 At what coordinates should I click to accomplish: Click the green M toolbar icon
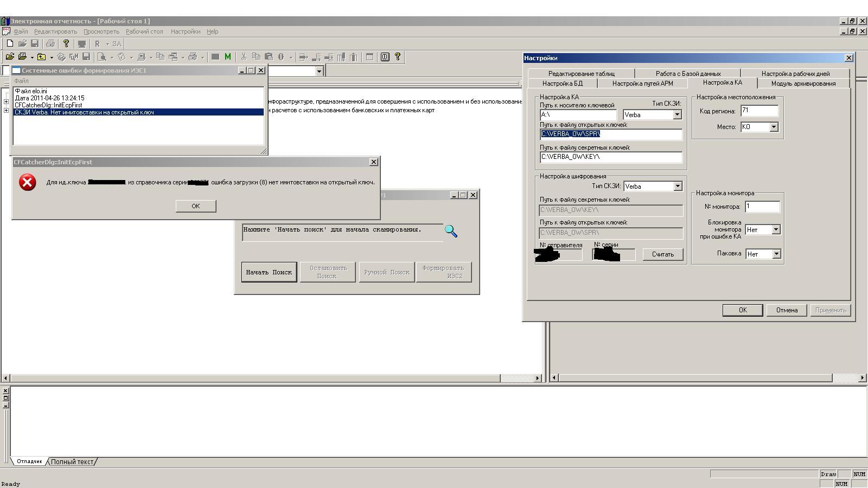[227, 57]
